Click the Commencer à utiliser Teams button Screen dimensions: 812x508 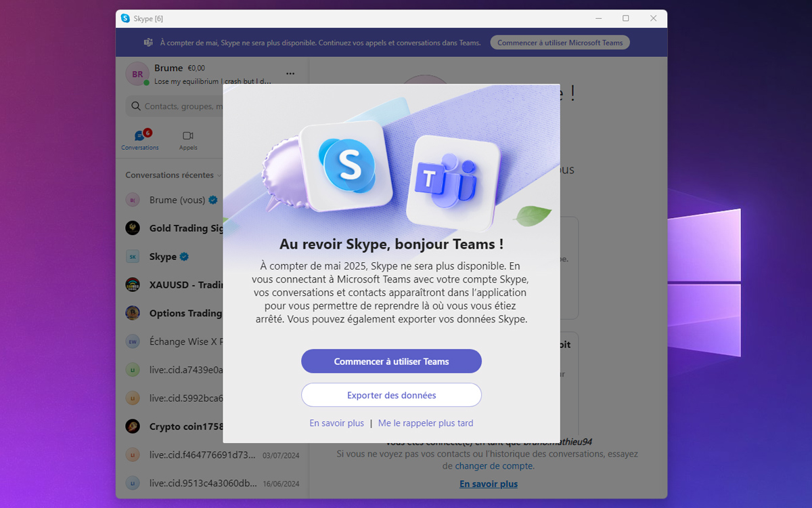(391, 361)
